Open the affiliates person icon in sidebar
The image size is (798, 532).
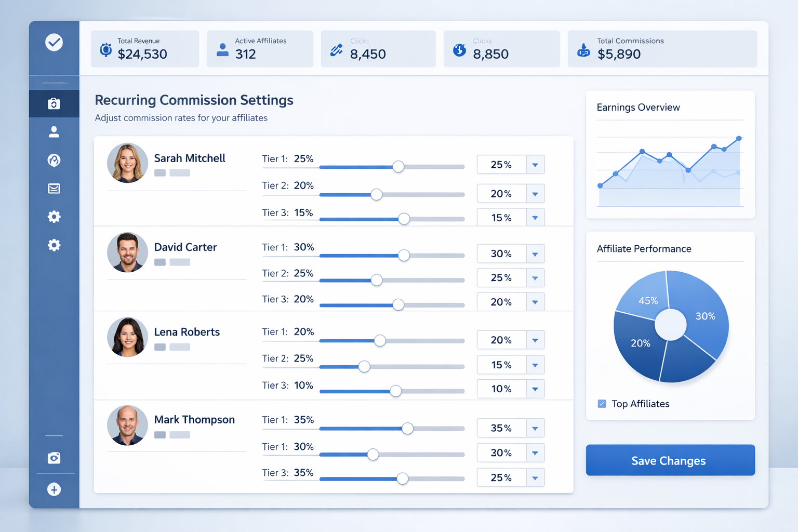[54, 132]
